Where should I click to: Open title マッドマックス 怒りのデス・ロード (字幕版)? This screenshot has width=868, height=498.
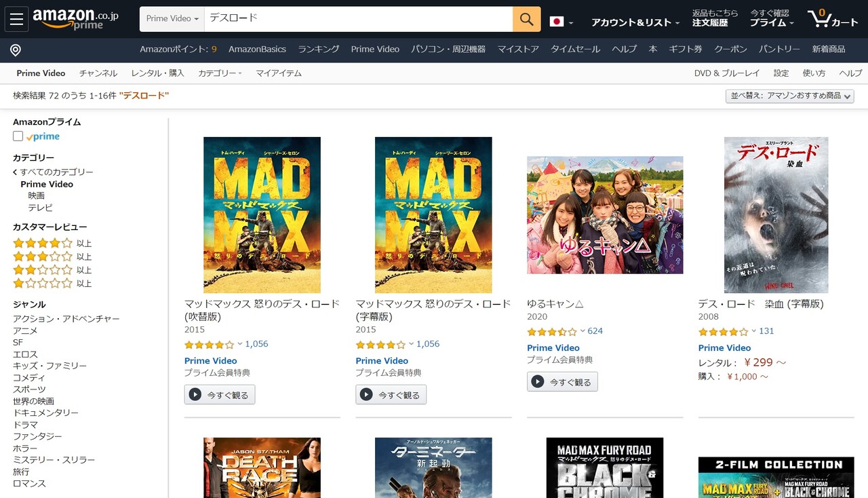coord(433,310)
